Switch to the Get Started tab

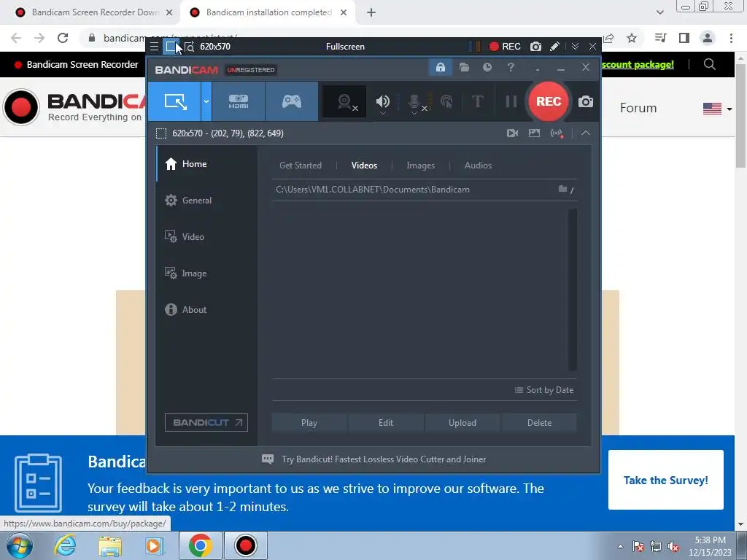pyautogui.click(x=300, y=166)
